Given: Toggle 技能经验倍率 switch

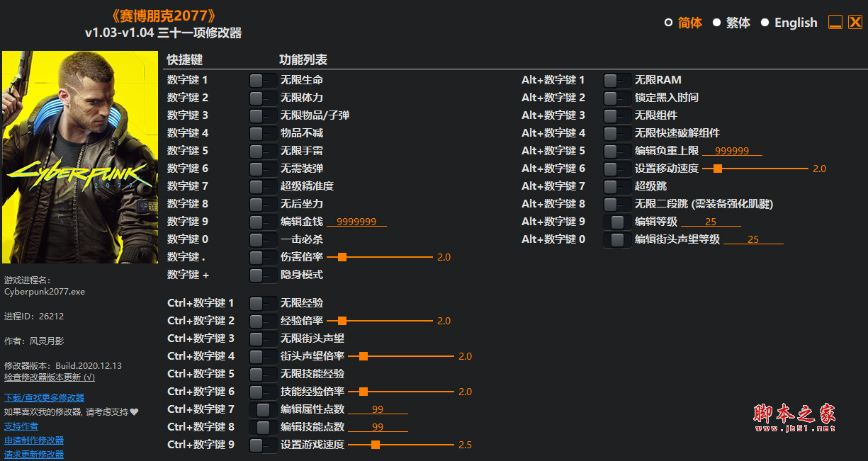Looking at the screenshot, I should pyautogui.click(x=263, y=392).
